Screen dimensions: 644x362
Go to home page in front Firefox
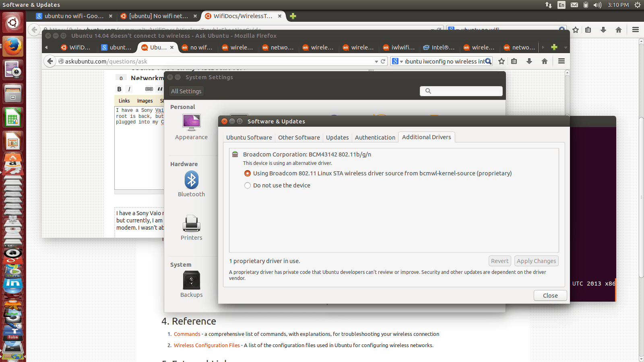click(545, 61)
